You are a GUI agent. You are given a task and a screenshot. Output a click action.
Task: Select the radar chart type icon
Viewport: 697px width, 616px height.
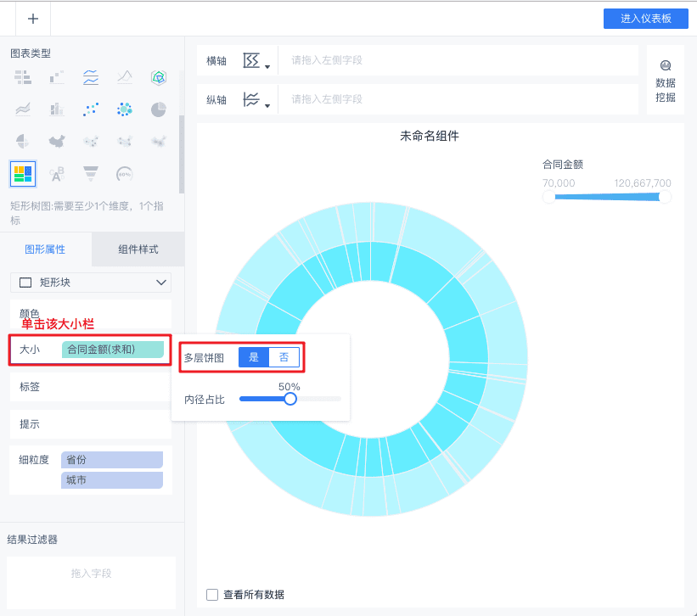tap(158, 78)
